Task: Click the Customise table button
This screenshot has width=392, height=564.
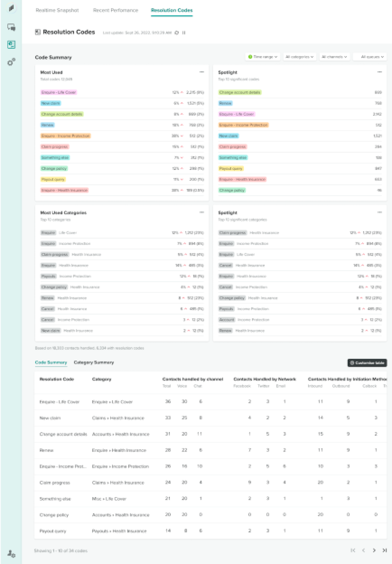Action: (367, 363)
